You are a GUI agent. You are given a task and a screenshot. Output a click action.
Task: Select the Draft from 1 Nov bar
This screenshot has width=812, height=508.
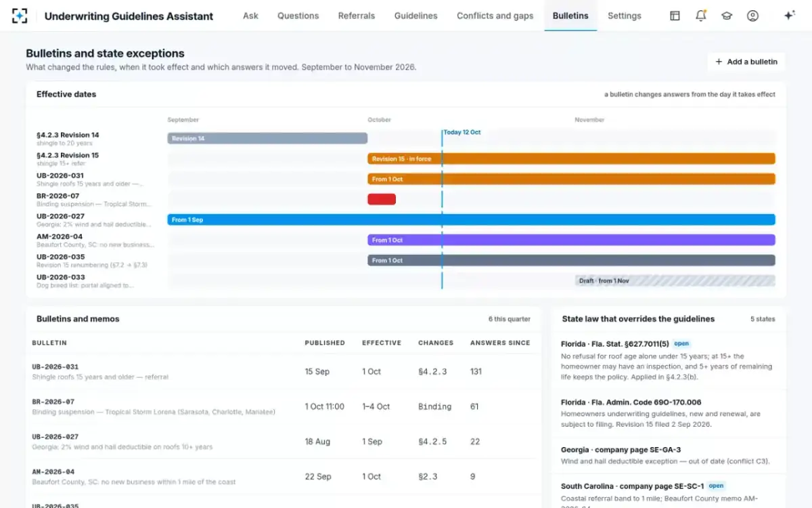click(x=675, y=280)
